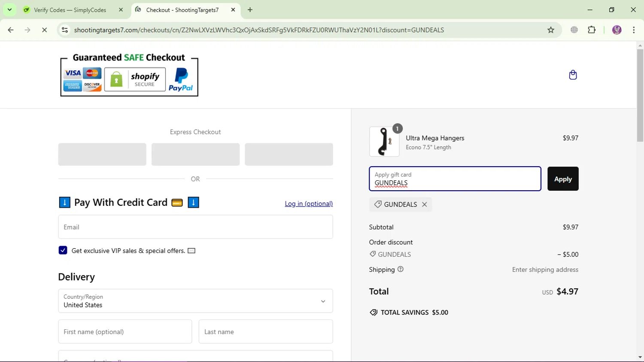The height and width of the screenshot is (362, 644).
Task: View site information icon in address bar
Action: coord(65,30)
